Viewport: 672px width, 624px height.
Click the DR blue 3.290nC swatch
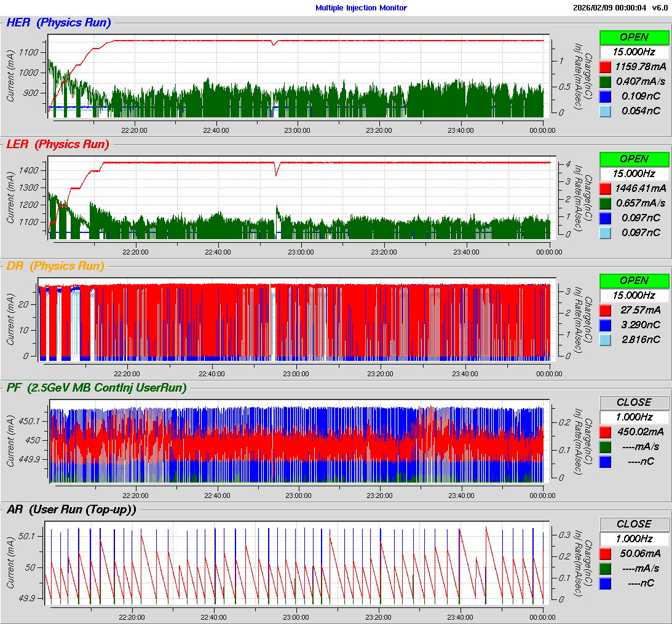pos(605,325)
